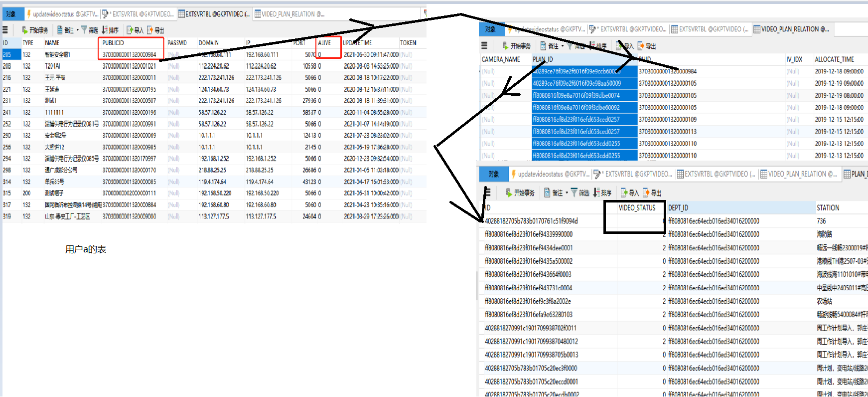Click 导出 export in the VIDEO_PLAN_RELATION window toolbar
868x397 pixels.
tap(647, 46)
